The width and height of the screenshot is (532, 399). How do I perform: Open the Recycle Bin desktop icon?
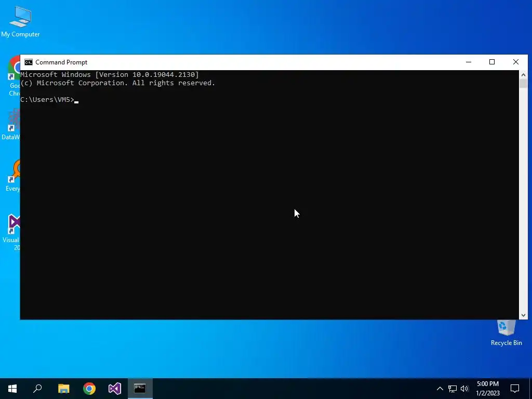(x=506, y=332)
